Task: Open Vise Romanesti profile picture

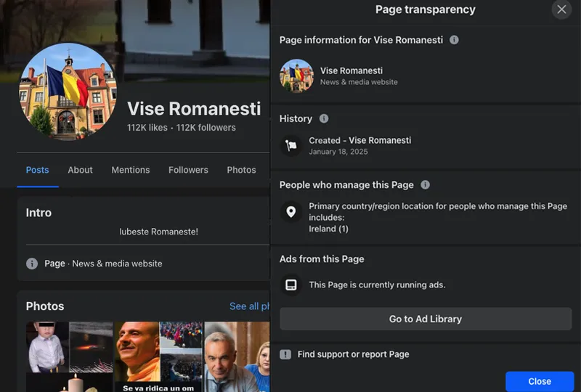Action: point(68,91)
